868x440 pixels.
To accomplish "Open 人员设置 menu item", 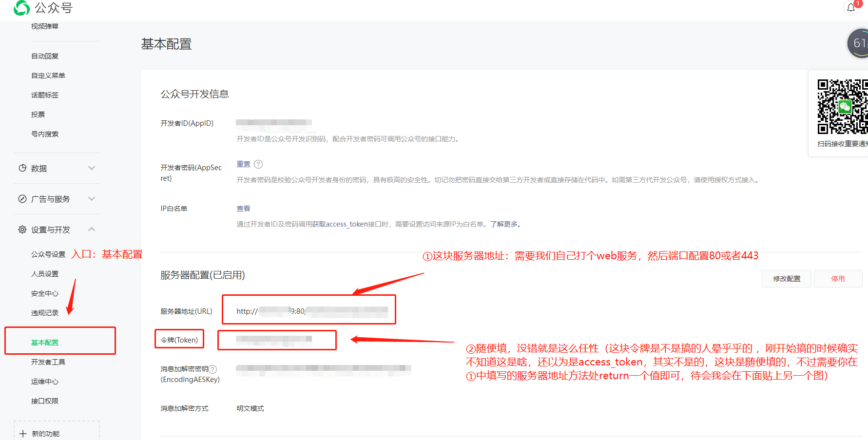I will 45,274.
